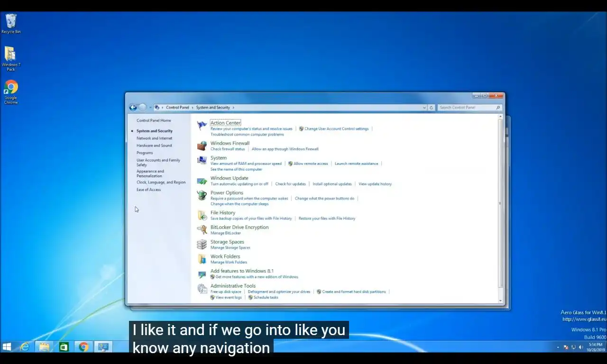The width and height of the screenshot is (607, 364).
Task: Click View amount of RAM and processor speed
Action: pos(246,164)
